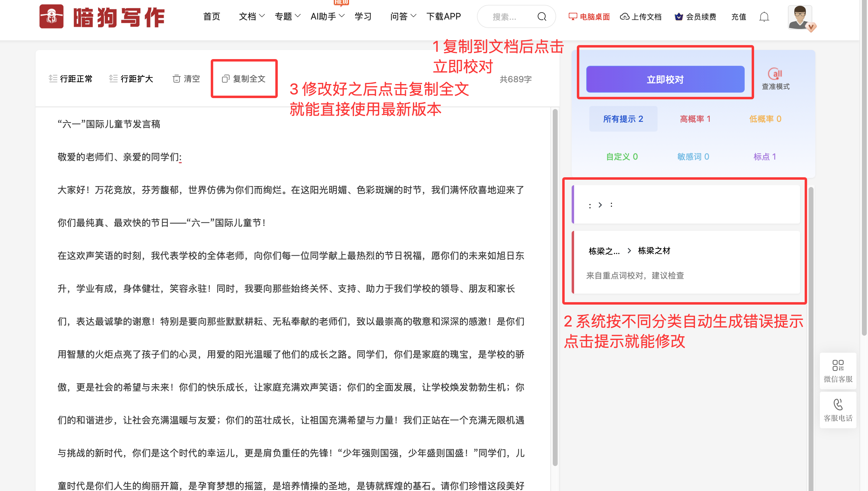
Task: Click the search magnifier icon
Action: (x=542, y=16)
